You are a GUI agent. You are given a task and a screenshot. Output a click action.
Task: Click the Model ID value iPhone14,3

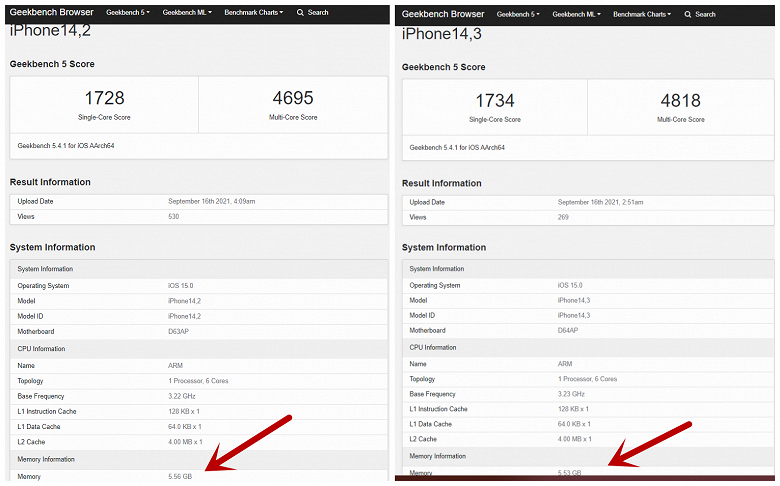click(x=574, y=315)
